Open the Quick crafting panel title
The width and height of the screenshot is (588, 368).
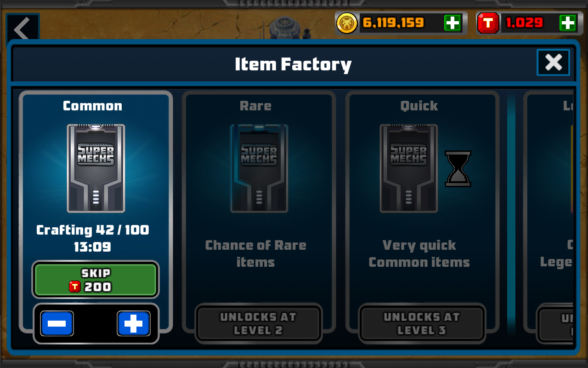click(419, 106)
